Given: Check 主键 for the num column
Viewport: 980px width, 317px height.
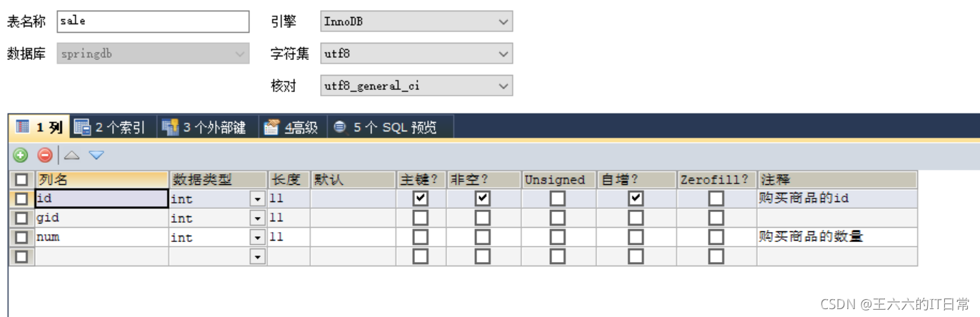Looking at the screenshot, I should (x=421, y=237).
